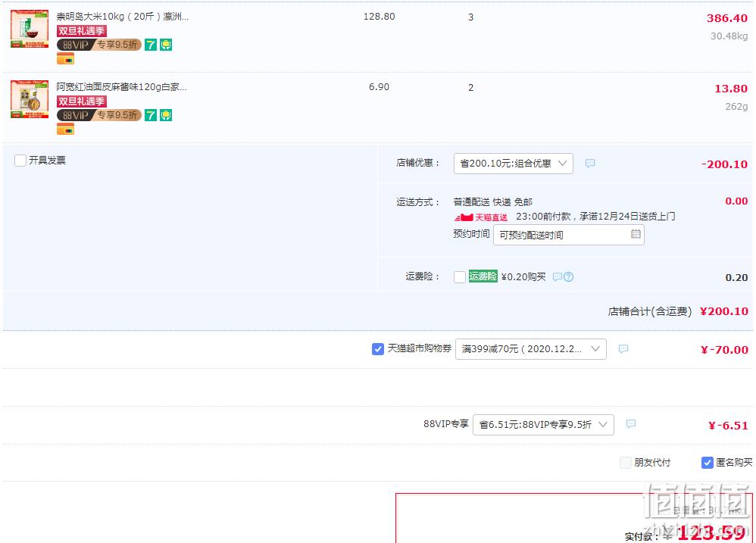Click 双旦礼遇季 tag on the rice item
The height and width of the screenshot is (543, 756).
tap(82, 31)
